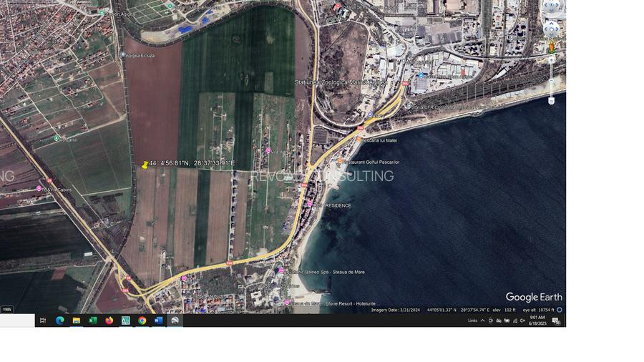Click the Task View button
This screenshot has width=644, height=362.
[43, 321]
